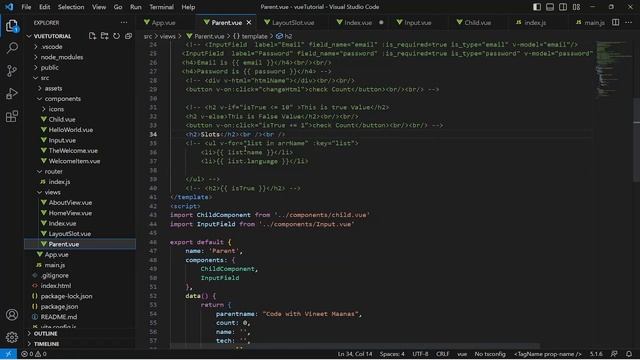640x360 pixels.
Task: Open Explorer more actions ellipsis
Action: pos(124,22)
